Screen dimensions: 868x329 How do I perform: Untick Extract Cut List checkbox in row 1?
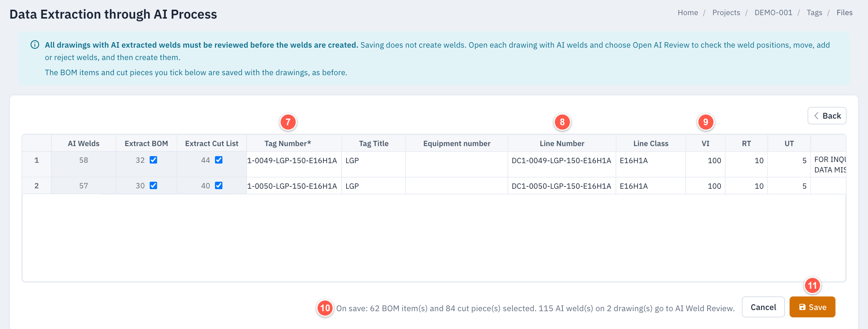pos(219,160)
